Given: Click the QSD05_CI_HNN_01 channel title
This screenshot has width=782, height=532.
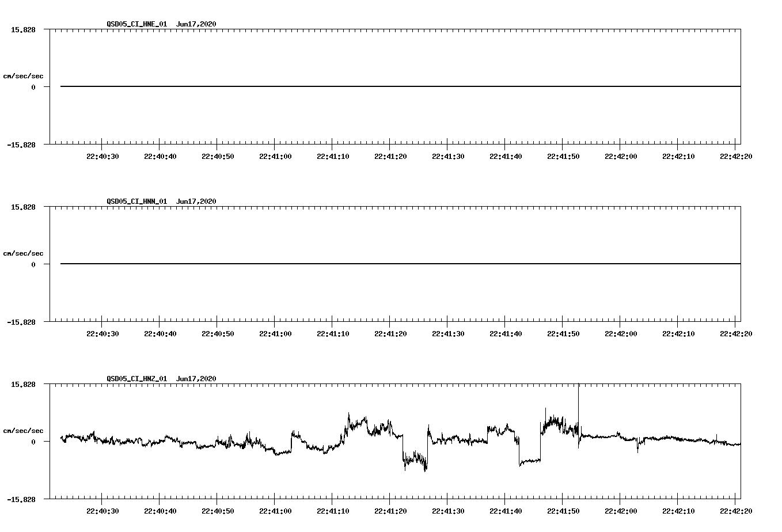Looking at the screenshot, I should [x=137, y=202].
